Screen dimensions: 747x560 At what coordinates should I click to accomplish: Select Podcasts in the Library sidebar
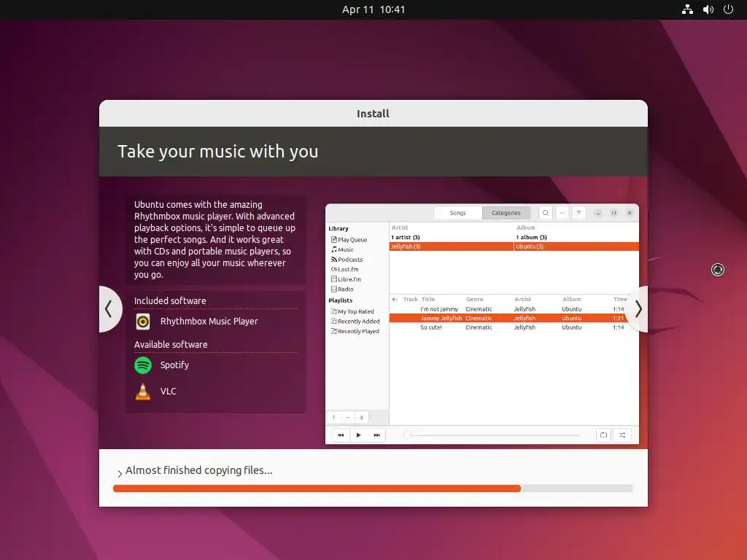[x=347, y=260]
